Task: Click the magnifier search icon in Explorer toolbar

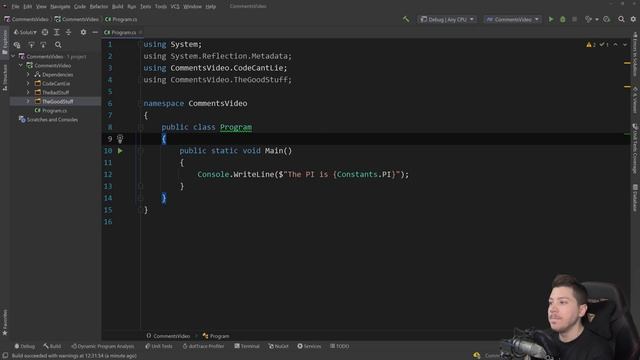Action: tap(58, 45)
